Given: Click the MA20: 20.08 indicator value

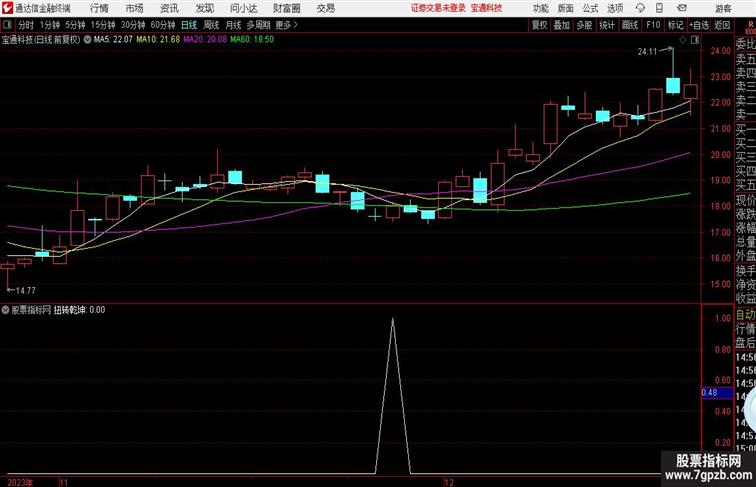Looking at the screenshot, I should [205, 40].
